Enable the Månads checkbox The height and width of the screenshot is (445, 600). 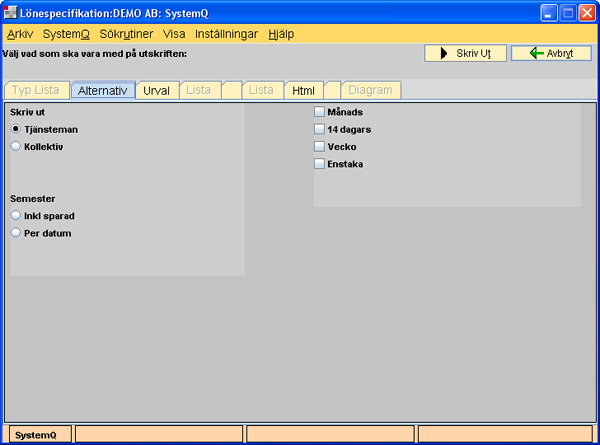point(320,112)
